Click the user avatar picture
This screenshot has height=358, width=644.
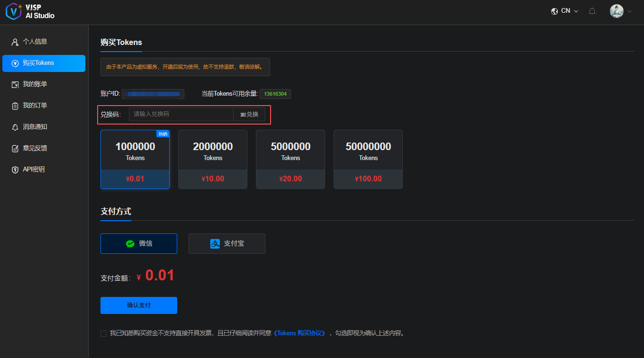pos(617,11)
